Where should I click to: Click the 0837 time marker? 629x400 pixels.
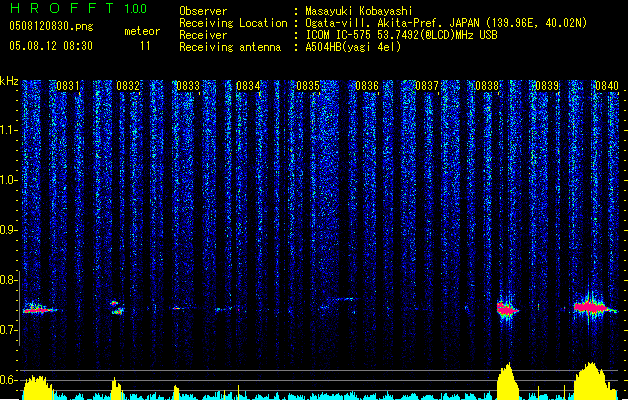tap(427, 86)
